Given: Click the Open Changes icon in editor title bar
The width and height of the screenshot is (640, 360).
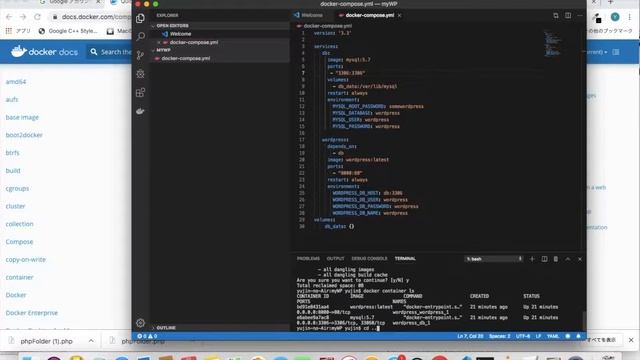Looking at the screenshot, I should click(556, 16).
